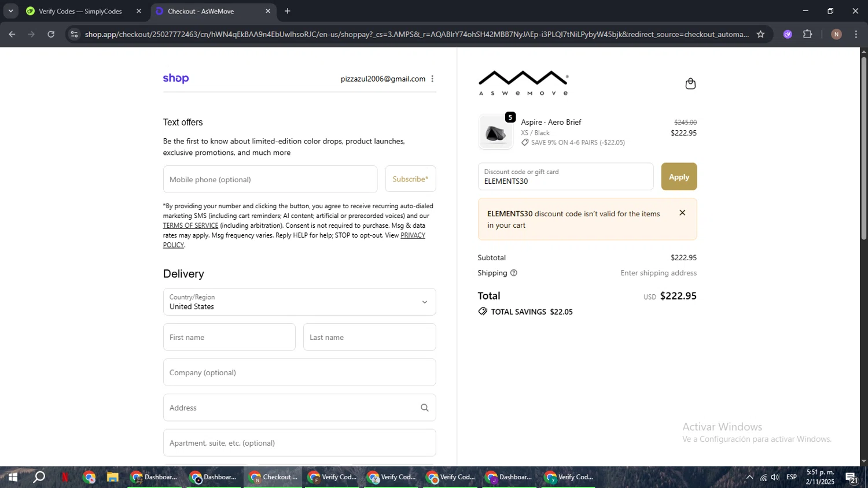Open Windows taskbar search
Screen dimensions: 868x488
pyautogui.click(x=39, y=477)
